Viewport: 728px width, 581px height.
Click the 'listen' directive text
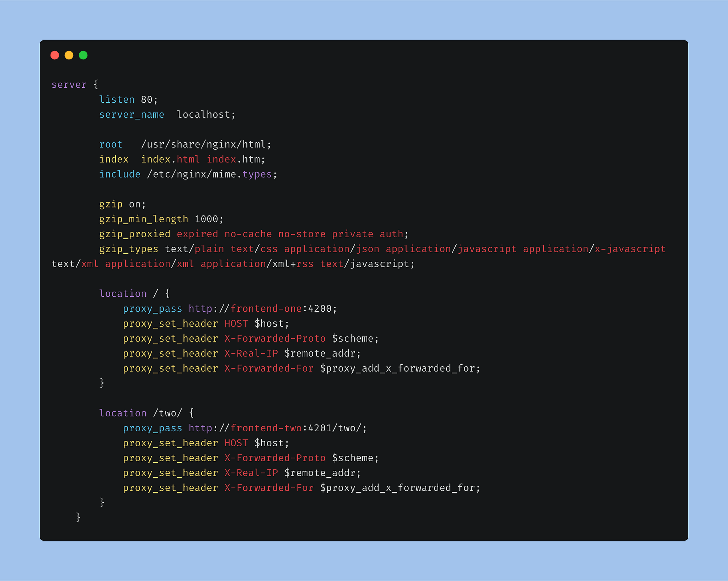pyautogui.click(x=116, y=100)
